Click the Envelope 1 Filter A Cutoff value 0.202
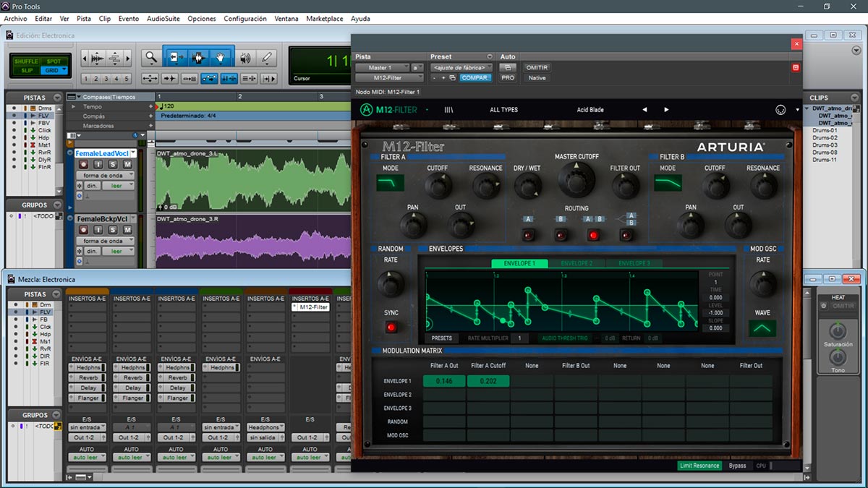868x488 pixels. click(x=488, y=381)
